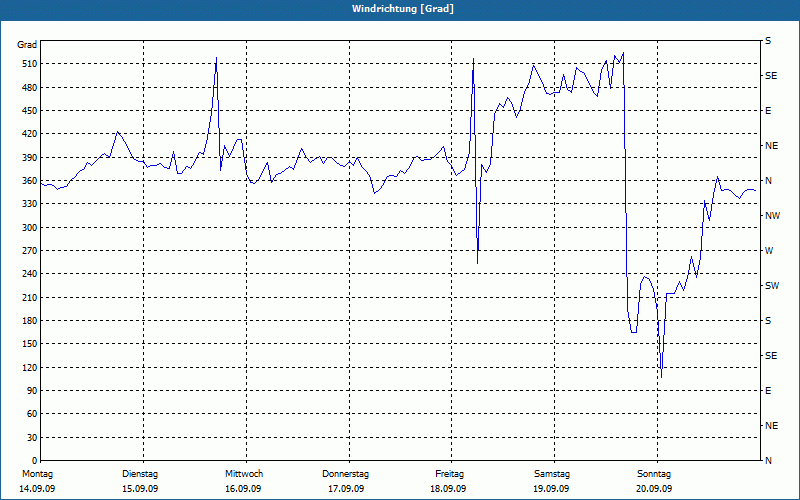800x500 pixels.
Task: Click the "S" compass label at 180 level
Action: pos(768,321)
